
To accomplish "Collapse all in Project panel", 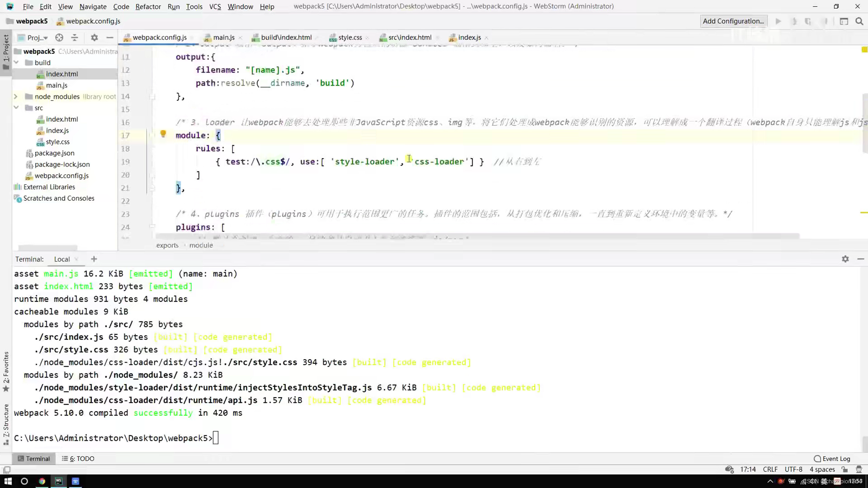I will pos(75,38).
